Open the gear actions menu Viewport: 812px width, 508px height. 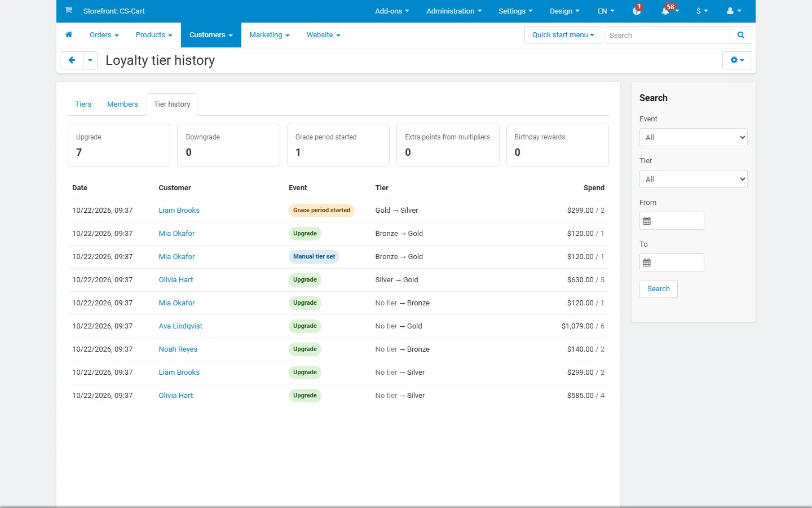tap(737, 60)
